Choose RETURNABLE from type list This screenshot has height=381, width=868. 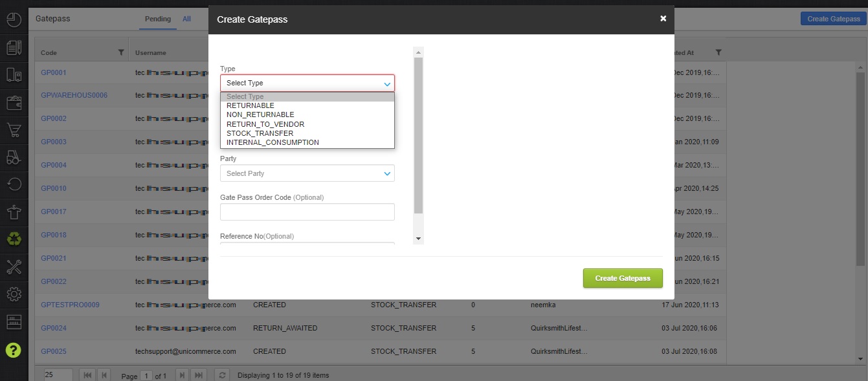coord(307,105)
